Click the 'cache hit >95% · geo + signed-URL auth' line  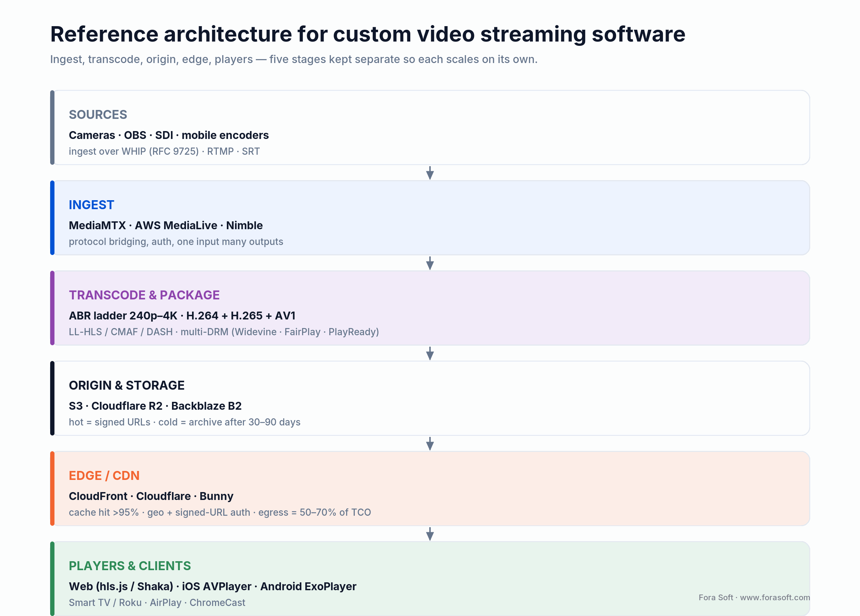coord(220,512)
